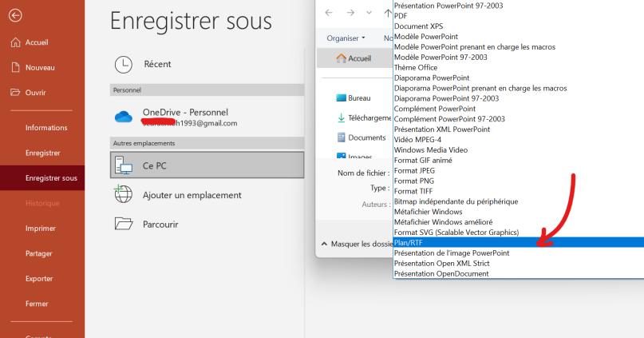Go forward in the file dialog
Viewport: 644px width, 338px height.
(350, 13)
